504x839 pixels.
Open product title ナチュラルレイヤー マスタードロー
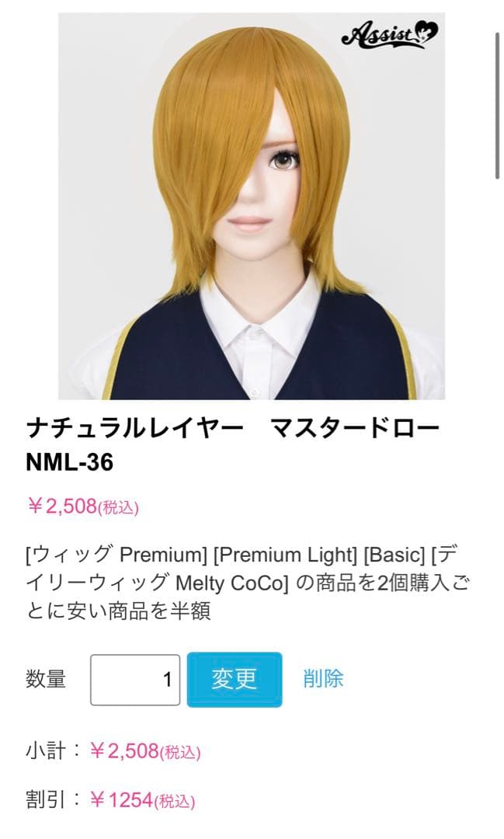click(x=233, y=429)
